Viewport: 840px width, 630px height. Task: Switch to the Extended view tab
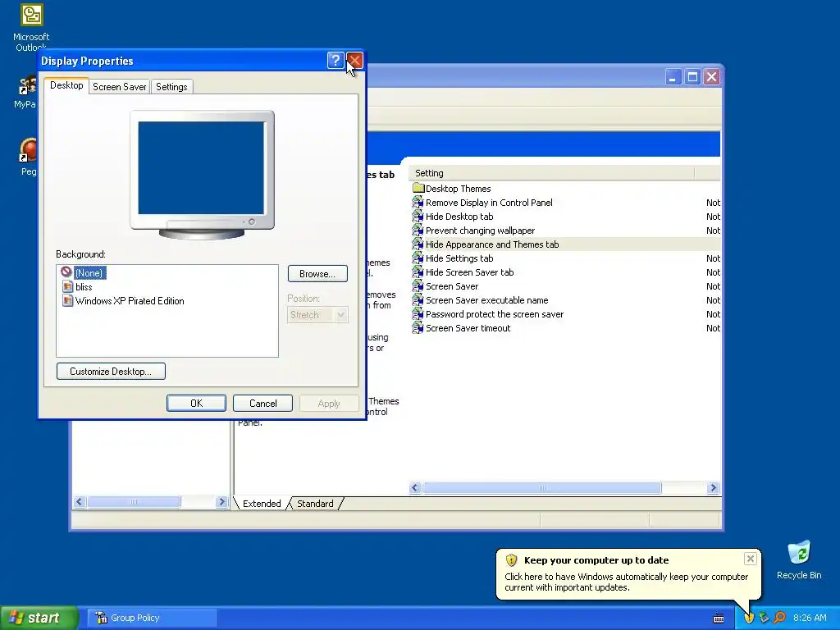coord(262,504)
